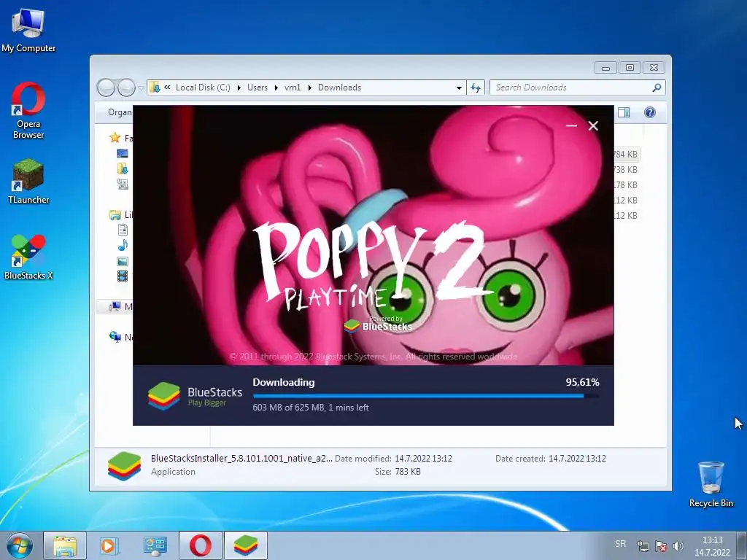Minimize the BlueStacks installer splash window
Screen dimensions: 747x560
(571, 125)
